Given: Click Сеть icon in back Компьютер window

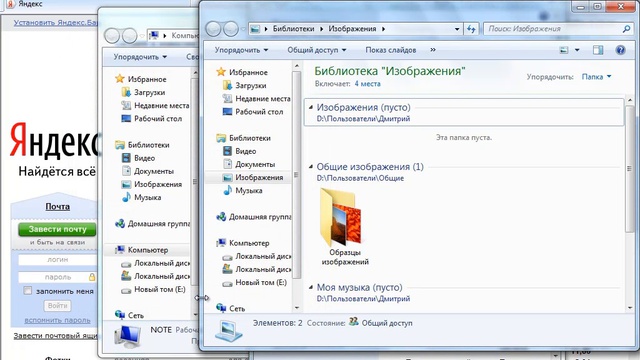Looking at the screenshot, I should coord(120,315).
